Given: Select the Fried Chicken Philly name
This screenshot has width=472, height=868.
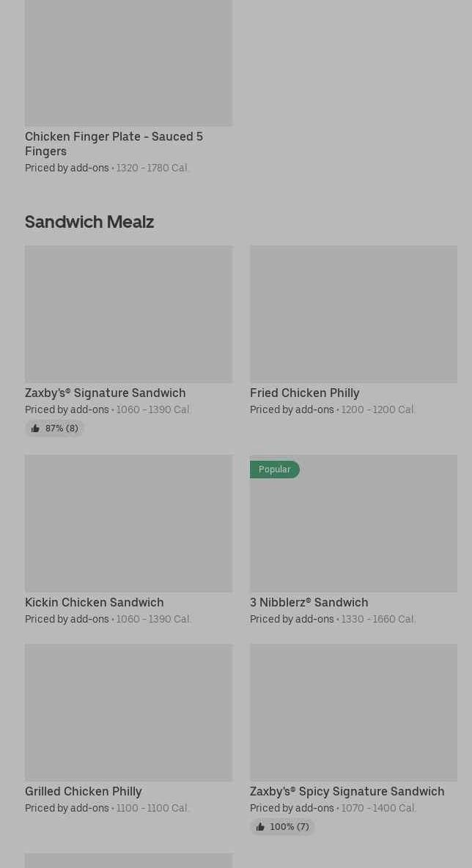Looking at the screenshot, I should (x=305, y=393).
